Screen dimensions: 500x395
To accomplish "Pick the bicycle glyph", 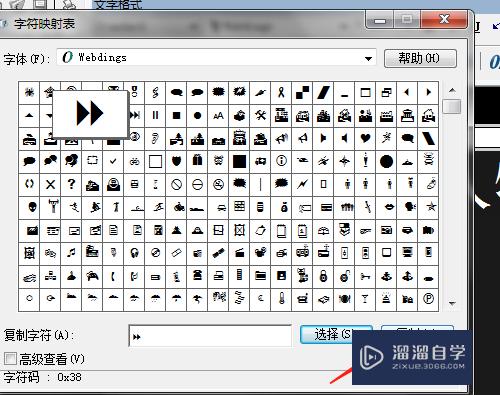I will (134, 161).
